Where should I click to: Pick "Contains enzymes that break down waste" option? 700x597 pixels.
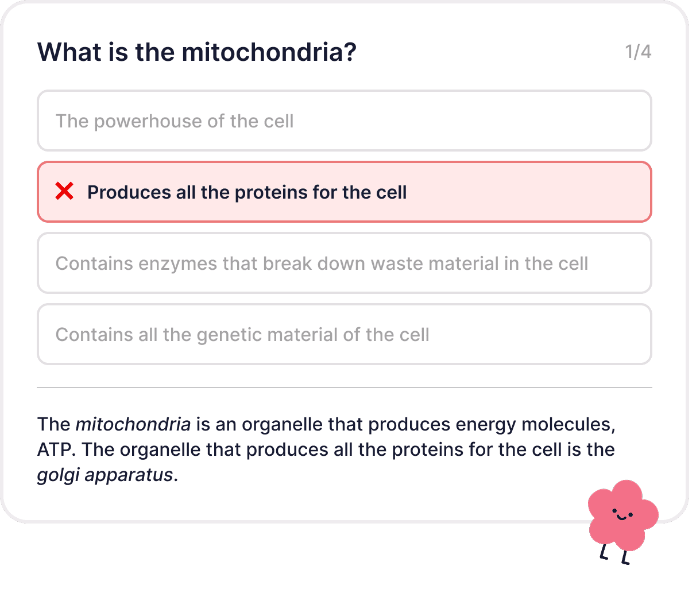345,263
